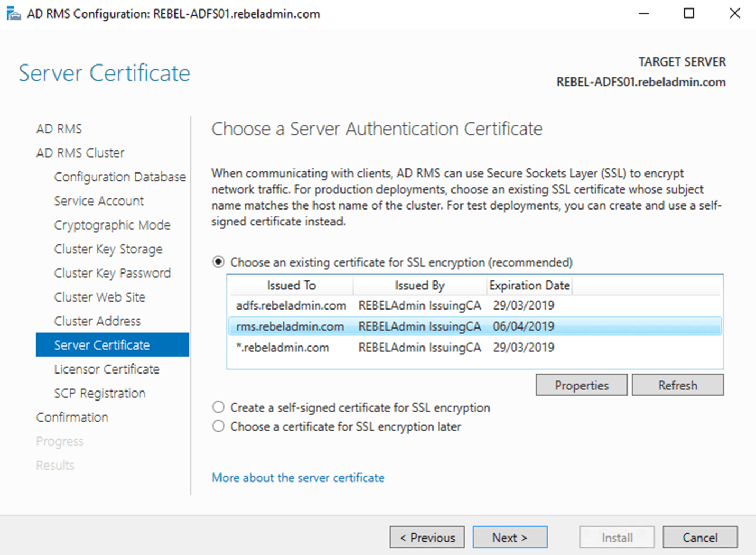Click 'More about the server certificate'
This screenshot has width=756, height=555.
click(x=298, y=477)
